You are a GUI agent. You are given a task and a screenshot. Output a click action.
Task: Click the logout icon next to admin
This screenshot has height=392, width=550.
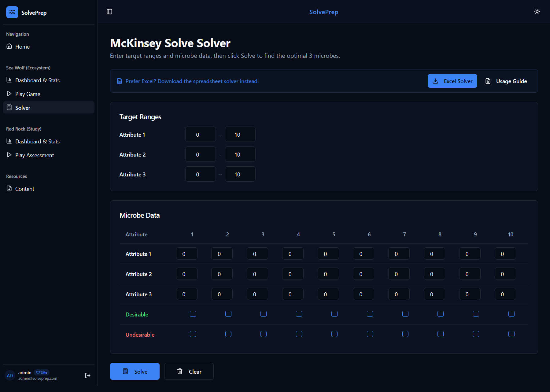pyautogui.click(x=87, y=375)
